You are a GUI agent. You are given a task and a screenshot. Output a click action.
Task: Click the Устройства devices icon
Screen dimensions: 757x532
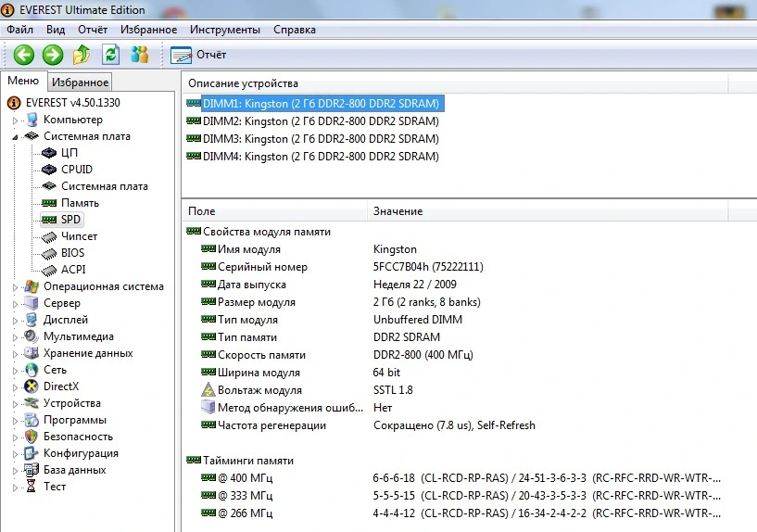(32, 402)
